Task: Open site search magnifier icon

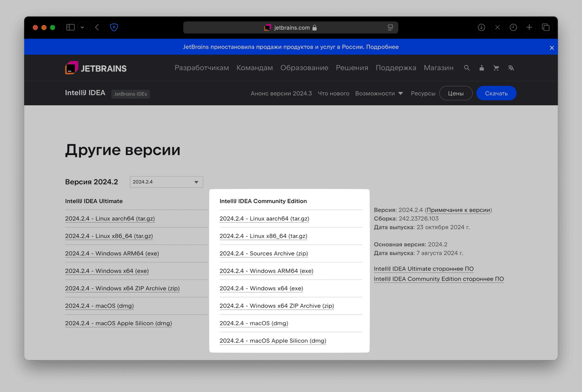Action: click(467, 68)
